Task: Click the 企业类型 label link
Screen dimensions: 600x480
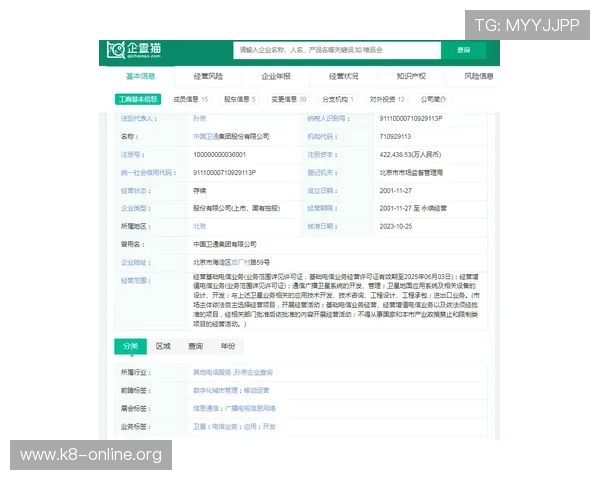Action: click(136, 208)
